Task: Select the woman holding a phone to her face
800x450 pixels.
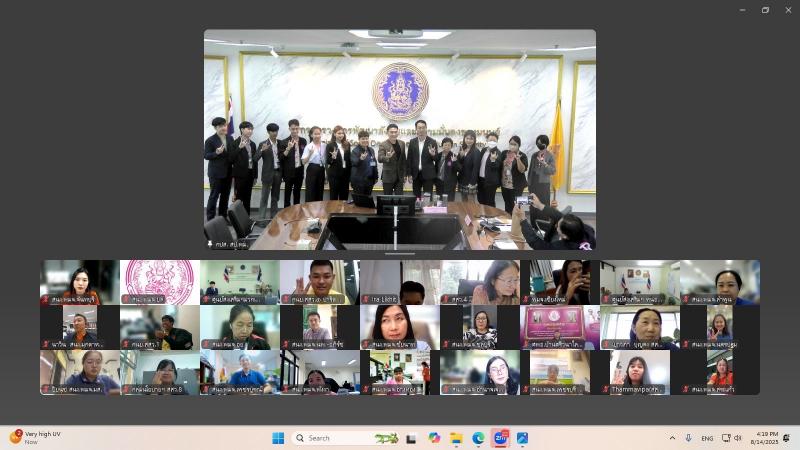Action: click(x=560, y=282)
